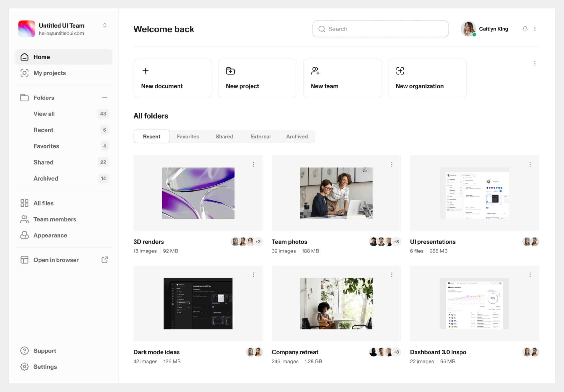Select the Archived tab in All folders
Viewport: 564px width, 392px height.
click(x=297, y=137)
